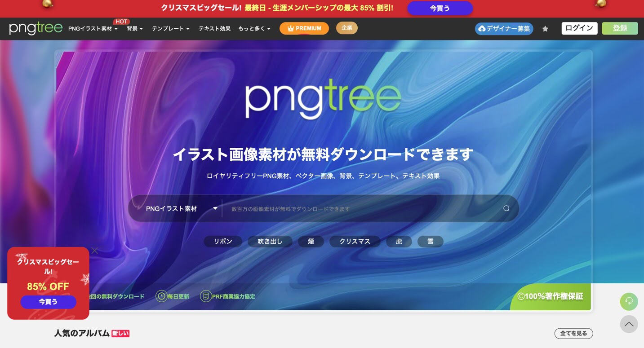Click the PRF commercial license icon
The image size is (644, 348).
click(206, 296)
